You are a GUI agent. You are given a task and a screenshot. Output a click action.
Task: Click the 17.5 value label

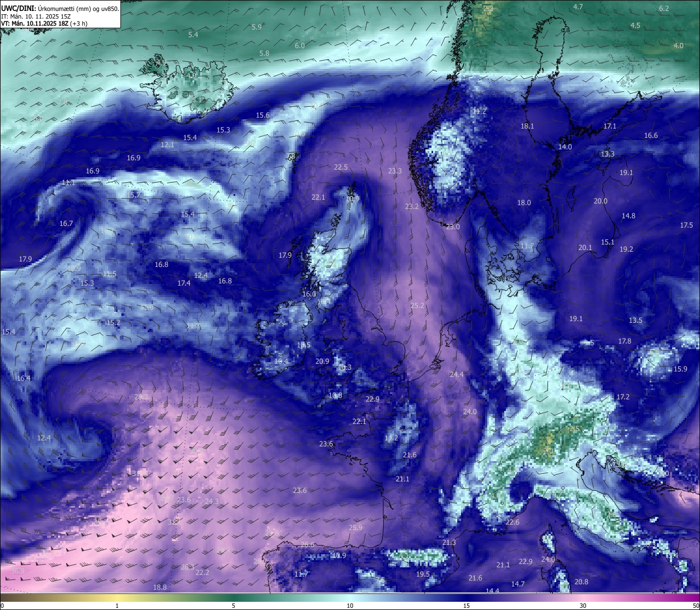click(686, 225)
